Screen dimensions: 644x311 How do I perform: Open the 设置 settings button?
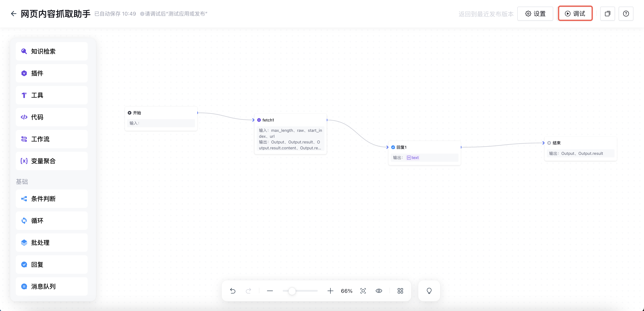click(x=535, y=14)
